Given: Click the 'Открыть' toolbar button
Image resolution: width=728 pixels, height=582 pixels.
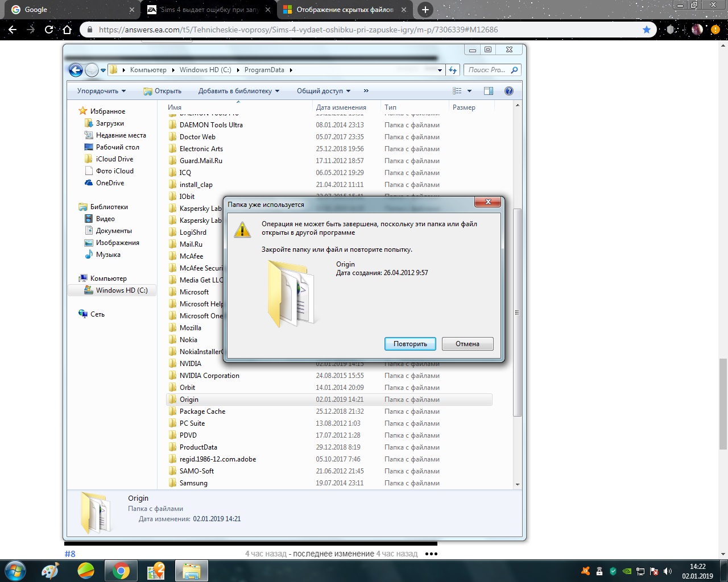Looking at the screenshot, I should pos(162,91).
